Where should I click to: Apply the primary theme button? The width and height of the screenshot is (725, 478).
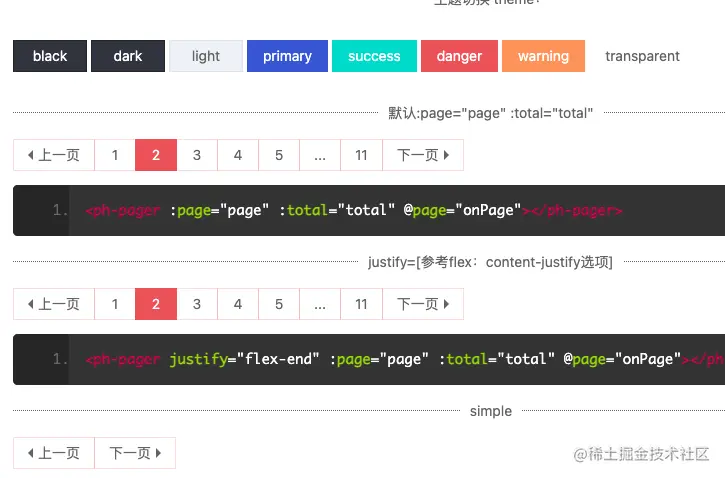287,56
